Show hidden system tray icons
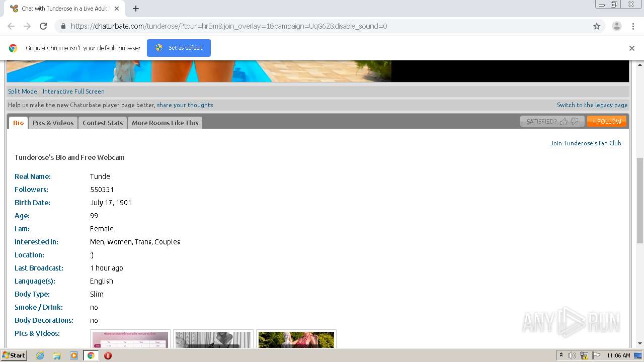Image resolution: width=644 pixels, height=362 pixels. [561, 355]
